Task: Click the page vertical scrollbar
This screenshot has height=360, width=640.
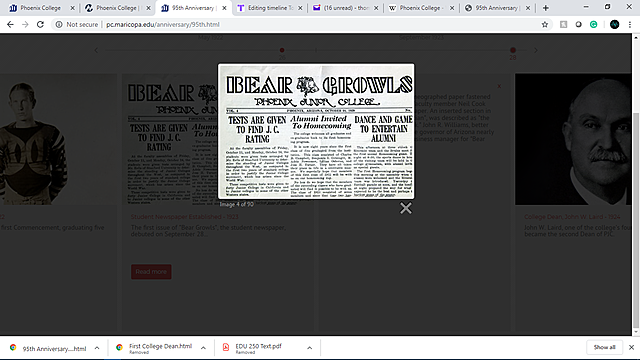Action: pyautogui.click(x=636, y=220)
